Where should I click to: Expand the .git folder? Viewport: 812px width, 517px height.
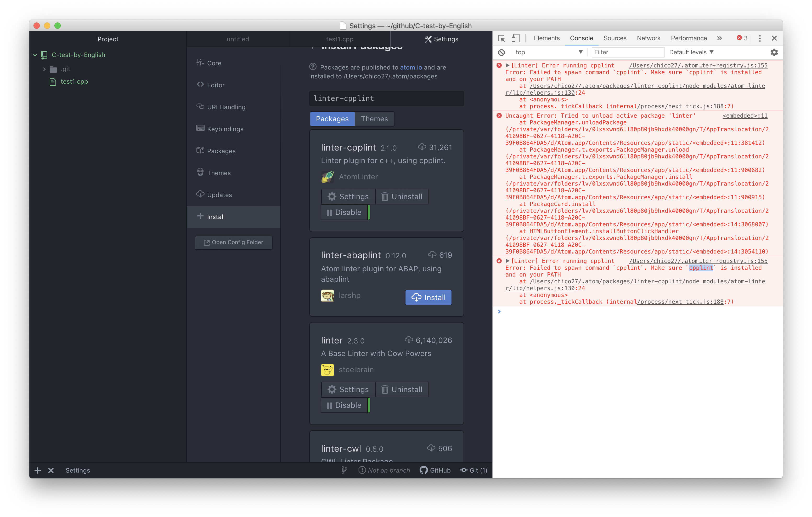[x=45, y=69]
